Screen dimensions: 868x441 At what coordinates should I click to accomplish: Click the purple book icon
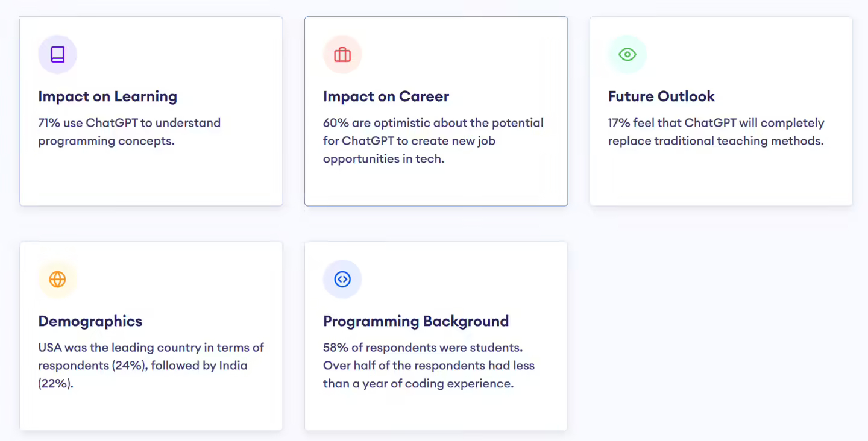[x=57, y=54]
